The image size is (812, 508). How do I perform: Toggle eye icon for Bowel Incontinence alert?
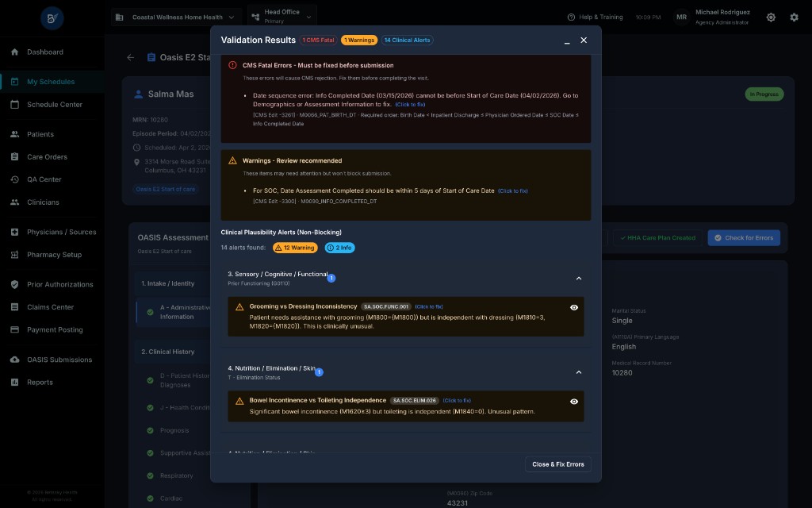click(574, 401)
